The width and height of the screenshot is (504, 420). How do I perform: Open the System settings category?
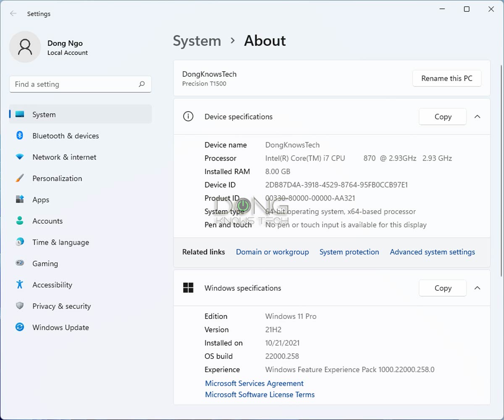tap(80, 115)
